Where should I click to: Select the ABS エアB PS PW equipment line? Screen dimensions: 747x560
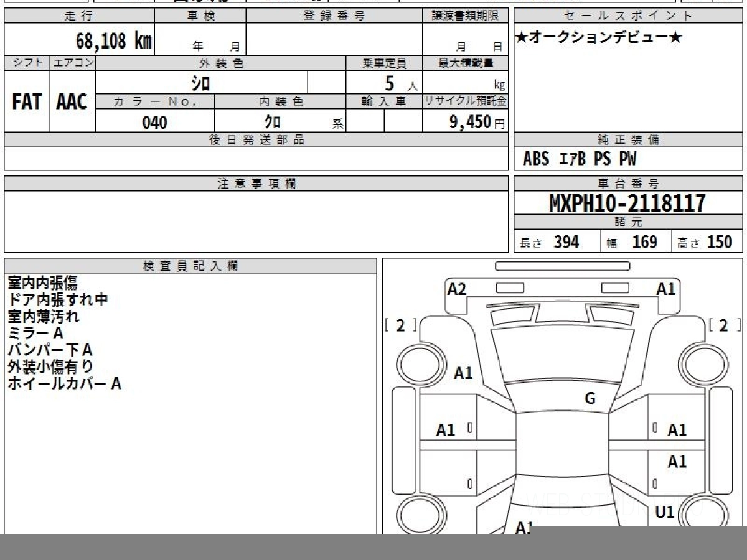click(580, 159)
